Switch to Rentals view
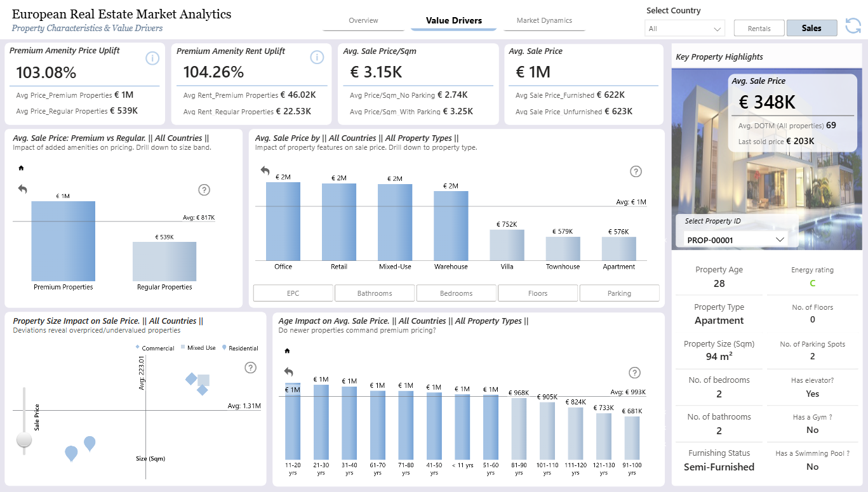 (x=759, y=28)
